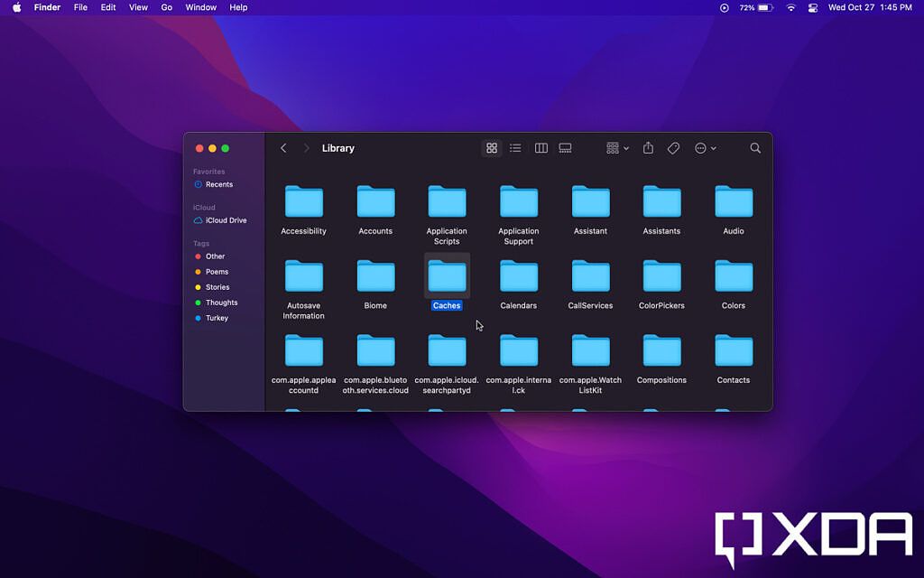Switch to column view
This screenshot has width=924, height=578.
coord(541,147)
